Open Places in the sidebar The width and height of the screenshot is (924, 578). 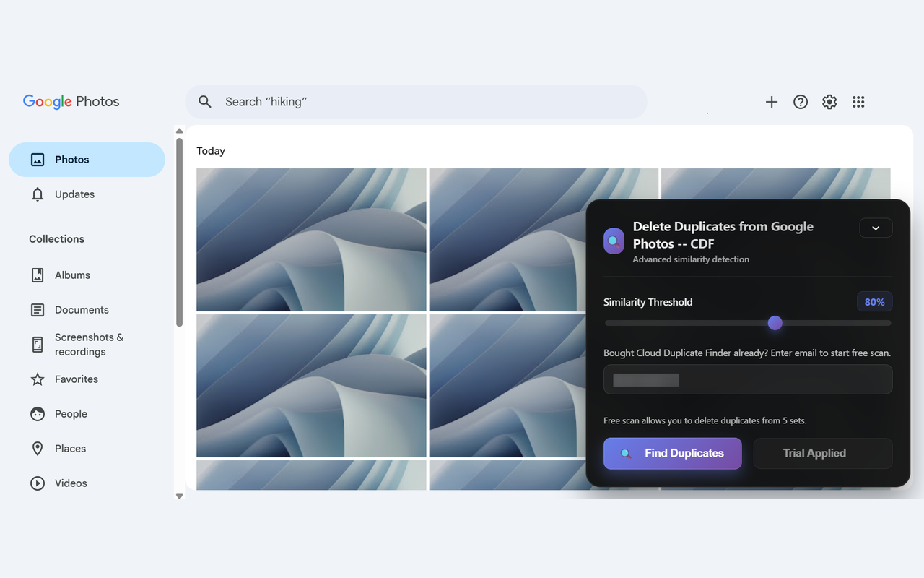[87, 449]
